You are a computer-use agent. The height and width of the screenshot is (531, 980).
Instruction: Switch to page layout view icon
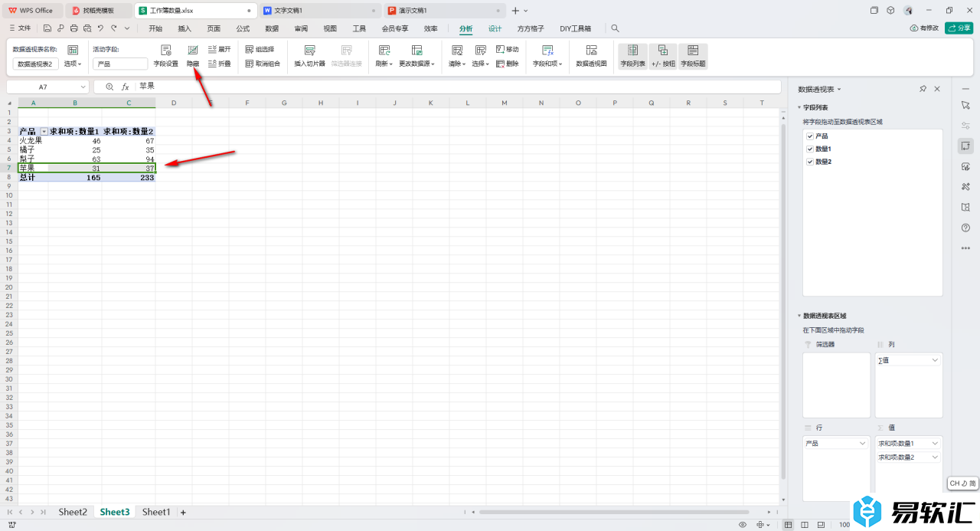[x=804, y=525]
